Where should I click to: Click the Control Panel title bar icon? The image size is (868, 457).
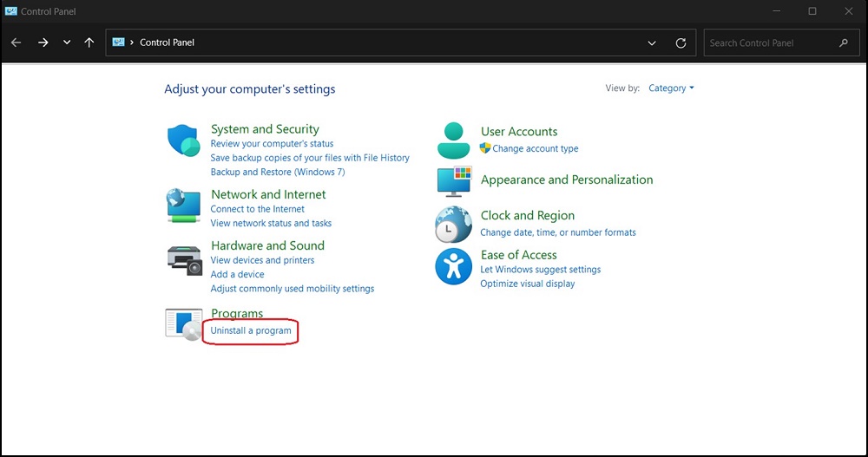pyautogui.click(x=10, y=11)
